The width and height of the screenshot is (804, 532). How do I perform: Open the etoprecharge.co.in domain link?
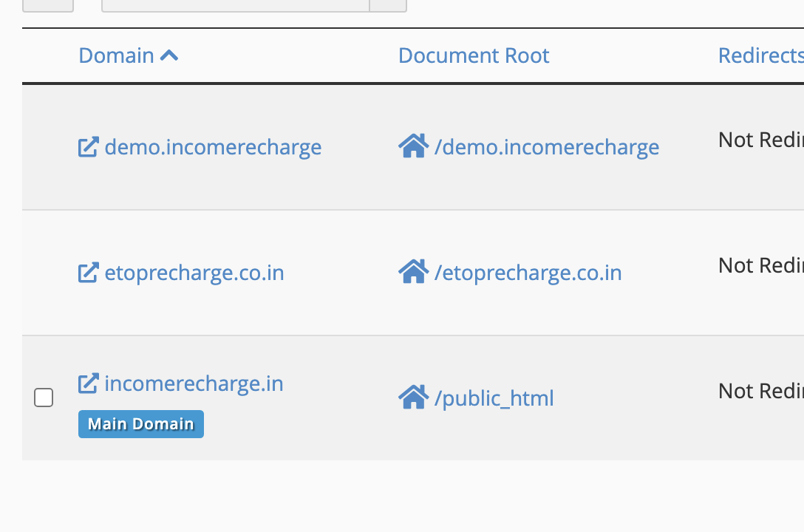pos(194,273)
